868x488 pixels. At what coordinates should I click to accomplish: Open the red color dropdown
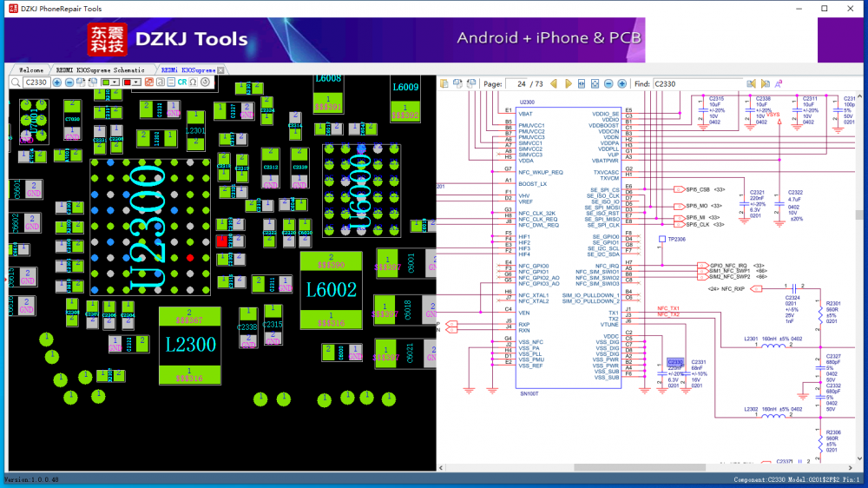pos(136,82)
